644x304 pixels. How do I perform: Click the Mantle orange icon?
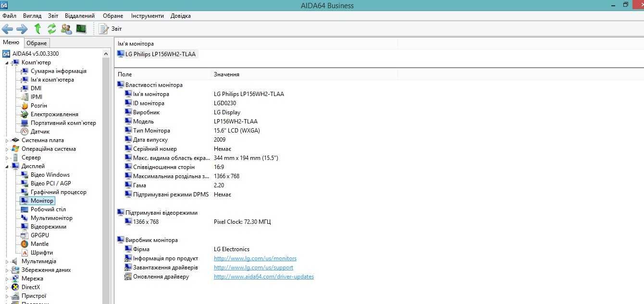pos(25,244)
